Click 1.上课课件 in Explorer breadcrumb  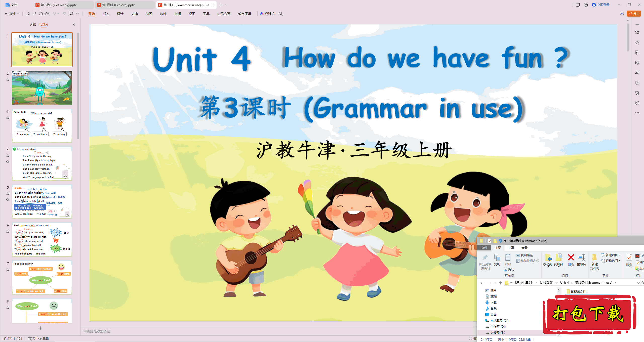[x=546, y=283]
